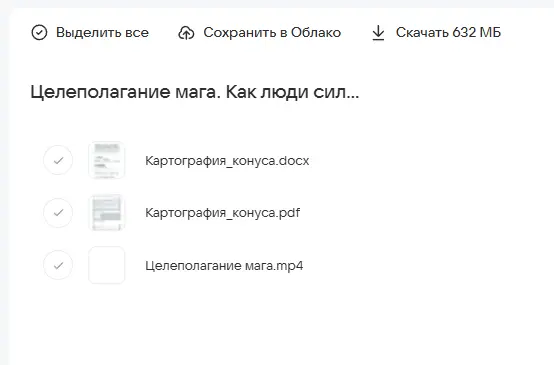The image size is (554, 365).
Task: Tick checkbox for Целеполагание мага.mp4
Action: point(58,265)
